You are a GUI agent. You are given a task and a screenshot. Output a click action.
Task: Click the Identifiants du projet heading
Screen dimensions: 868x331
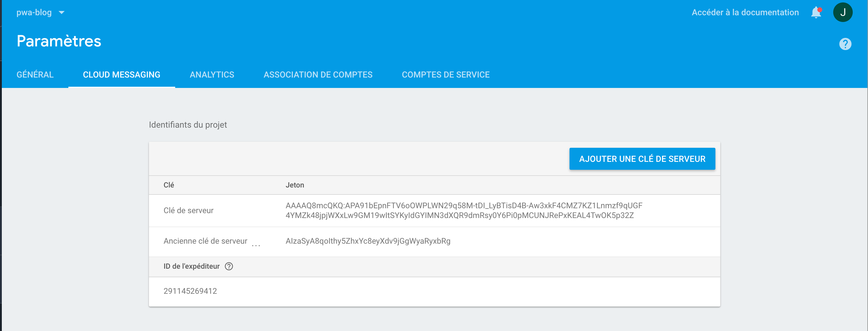tap(188, 125)
